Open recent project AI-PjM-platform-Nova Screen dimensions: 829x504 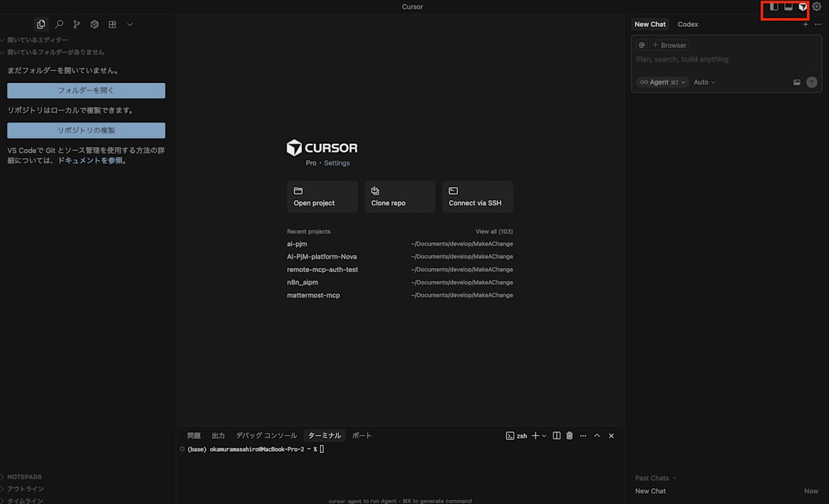pyautogui.click(x=400, y=256)
